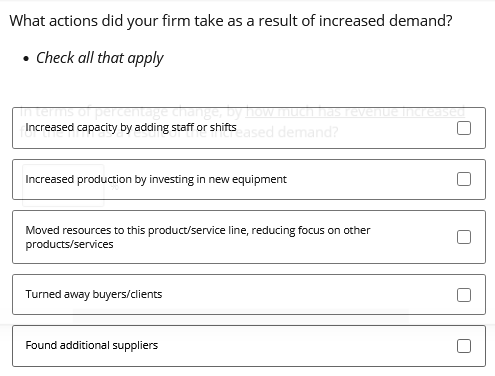Click the 'Found additional suppliers' label text

click(92, 345)
